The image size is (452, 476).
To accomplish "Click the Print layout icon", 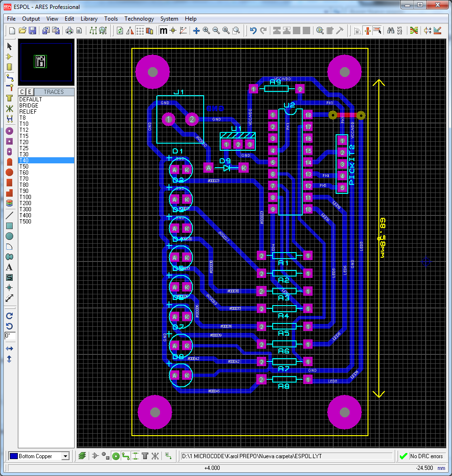I will point(69,31).
